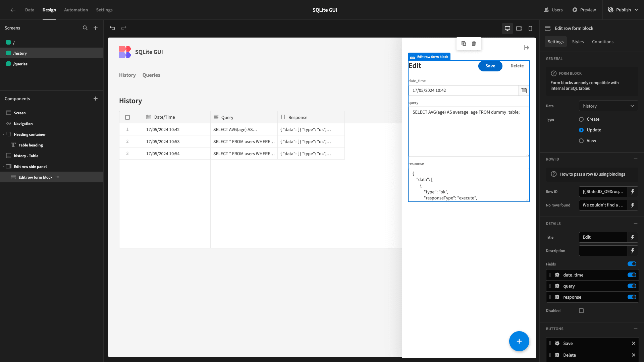The height and width of the screenshot is (362, 644).
Task: Select the Create type radio
Action: 581,119
